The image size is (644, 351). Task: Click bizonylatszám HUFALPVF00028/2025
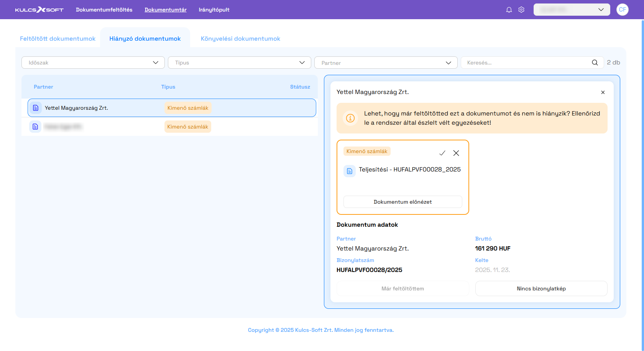pos(370,270)
